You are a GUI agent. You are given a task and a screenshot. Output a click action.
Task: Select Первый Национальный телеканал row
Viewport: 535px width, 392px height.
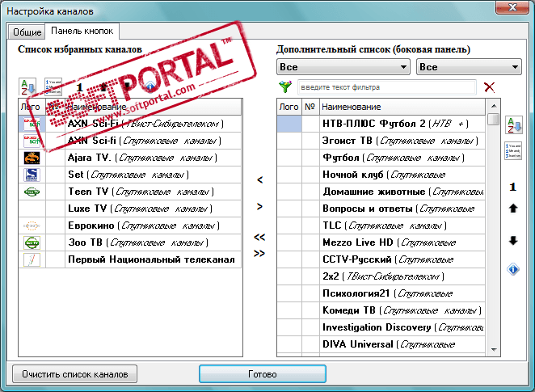pos(130,259)
